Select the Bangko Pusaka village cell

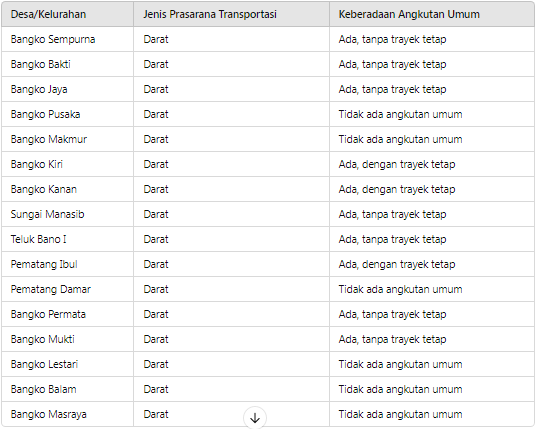pos(67,114)
